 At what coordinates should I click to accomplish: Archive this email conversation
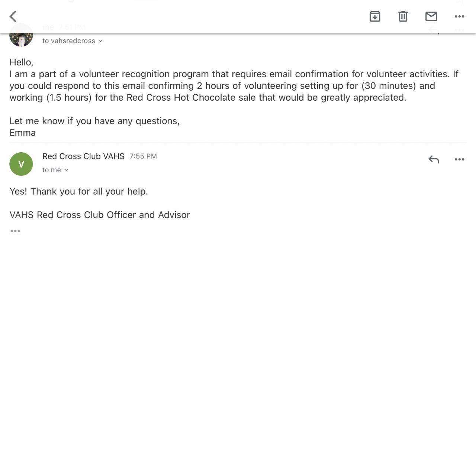tap(374, 16)
